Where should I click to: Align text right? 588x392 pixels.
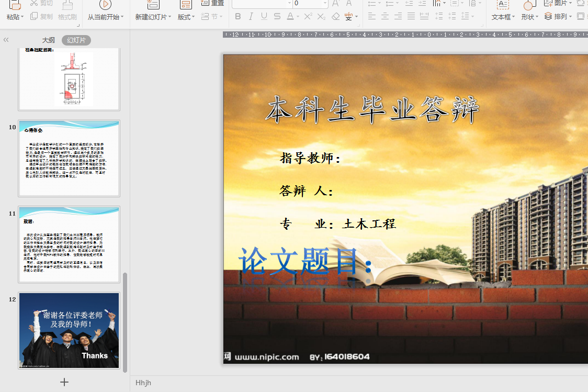[398, 17]
